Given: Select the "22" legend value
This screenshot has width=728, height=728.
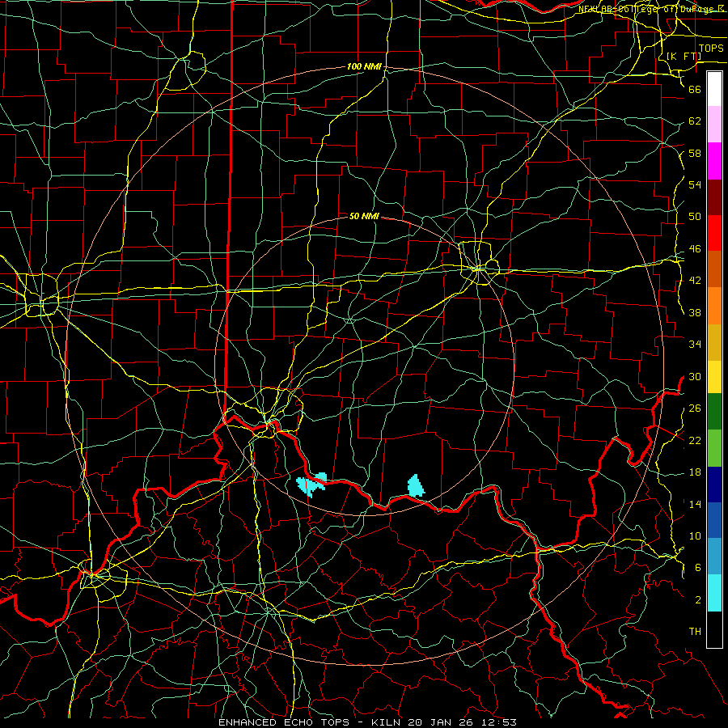Looking at the screenshot, I should (695, 440).
